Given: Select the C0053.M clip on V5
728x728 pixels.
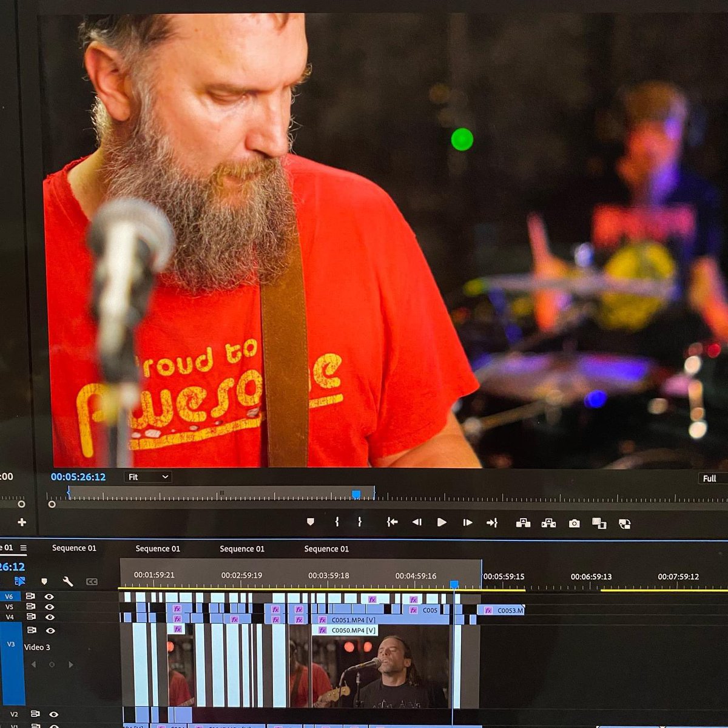Looking at the screenshot, I should [x=501, y=610].
